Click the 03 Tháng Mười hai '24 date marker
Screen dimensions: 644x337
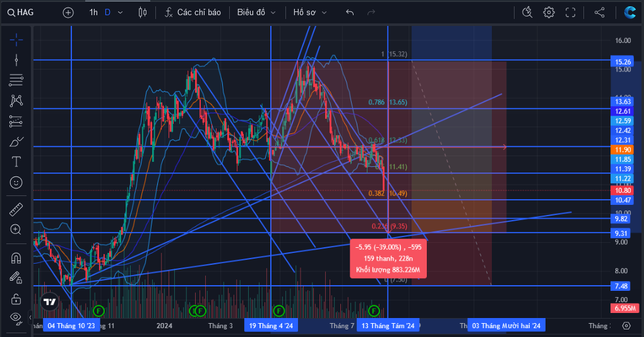[x=506, y=326]
